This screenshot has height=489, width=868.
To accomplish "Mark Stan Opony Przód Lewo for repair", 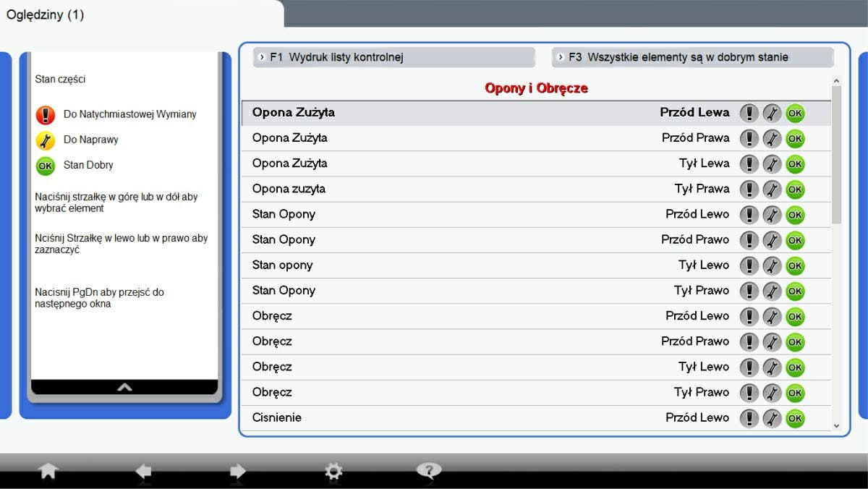I will (x=773, y=214).
